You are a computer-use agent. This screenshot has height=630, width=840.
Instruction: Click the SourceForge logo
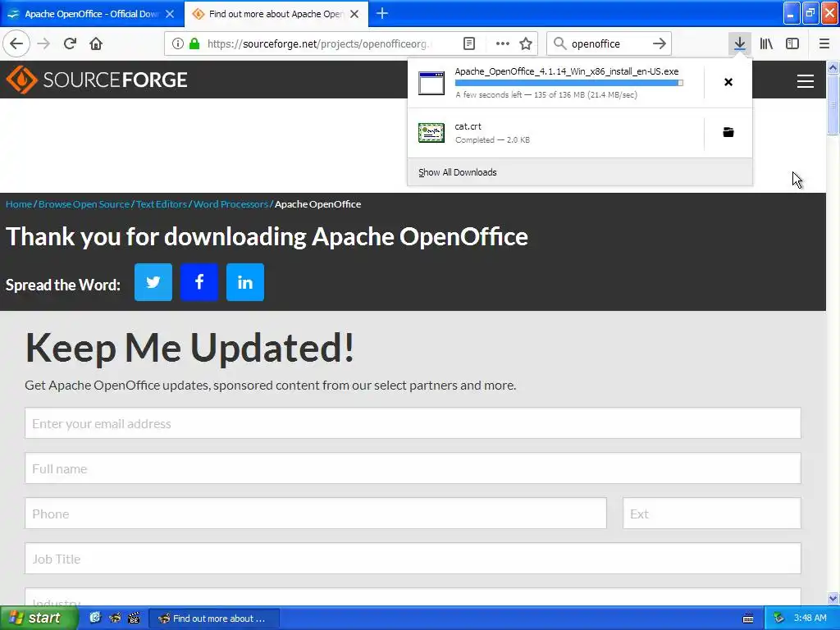pos(97,80)
